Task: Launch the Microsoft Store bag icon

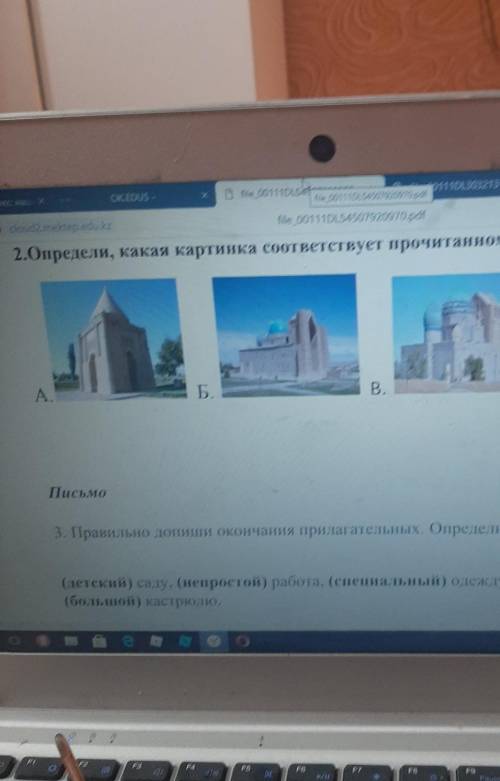Action: pyautogui.click(x=99, y=642)
